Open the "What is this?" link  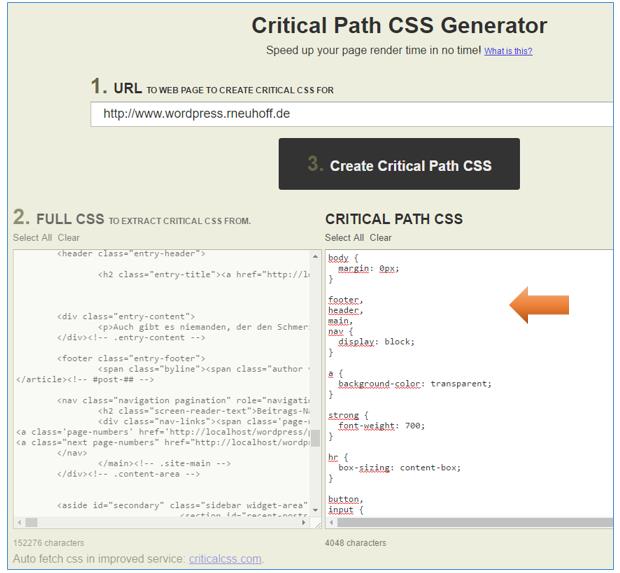(508, 51)
